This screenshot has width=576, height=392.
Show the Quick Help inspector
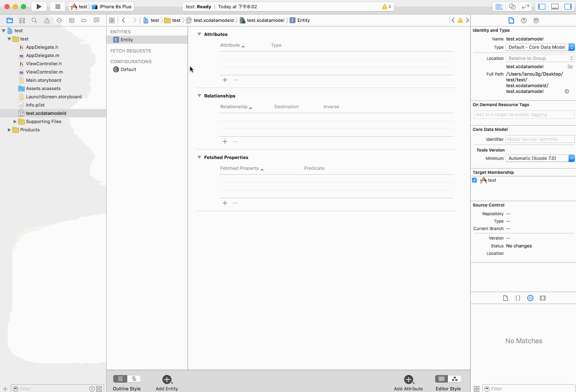coord(524,20)
